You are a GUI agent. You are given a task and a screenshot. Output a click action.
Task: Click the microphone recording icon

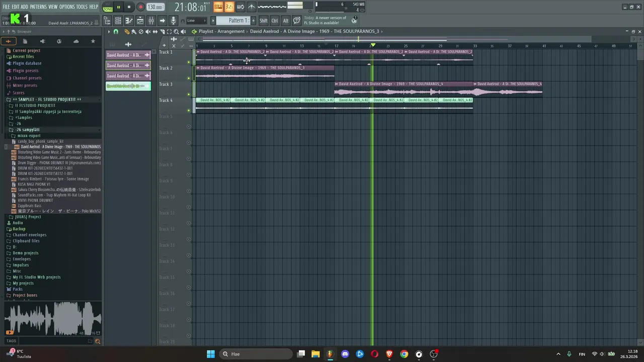pyautogui.click(x=173, y=21)
